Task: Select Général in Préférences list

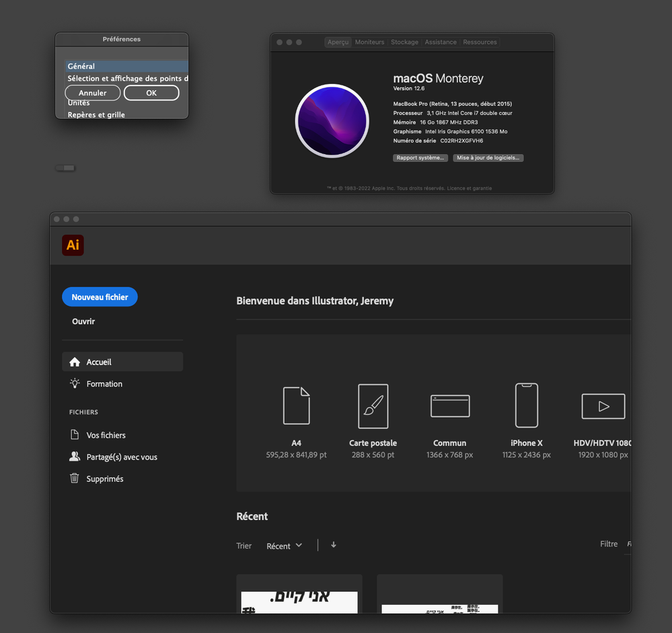Action: click(x=126, y=66)
